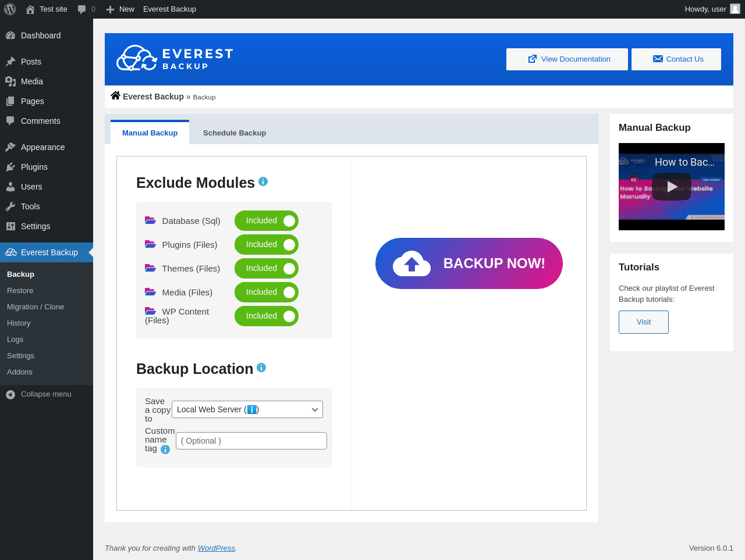Click View Documentation button

(567, 59)
